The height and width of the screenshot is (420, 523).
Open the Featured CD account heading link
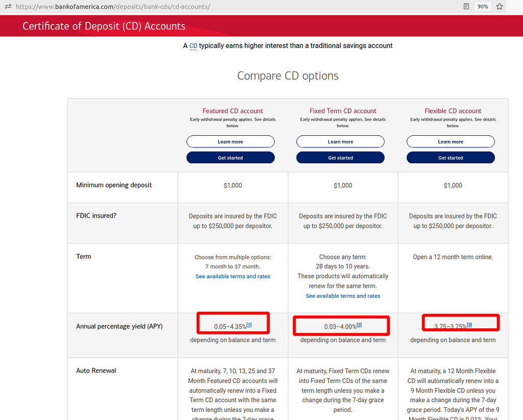[x=232, y=111]
